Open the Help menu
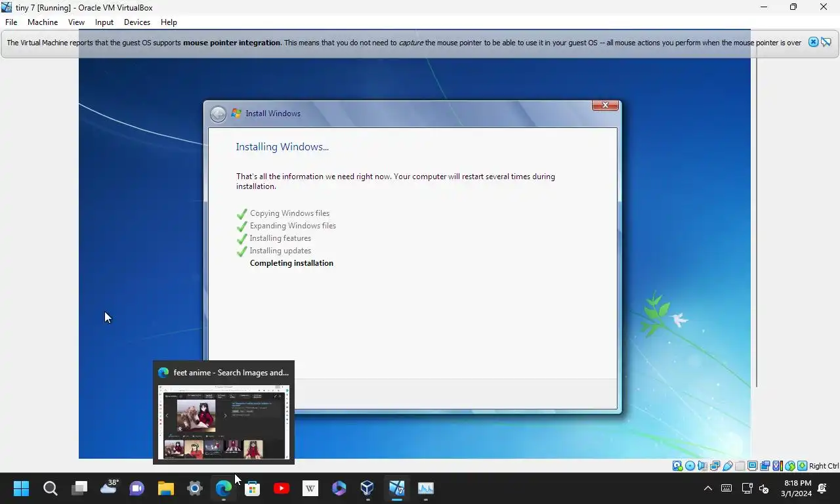The image size is (840, 504). point(169,22)
